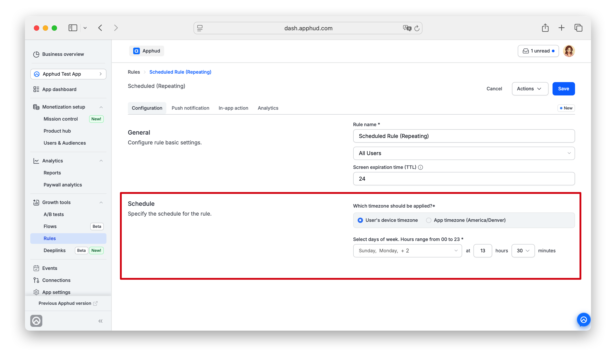Go back with the browser back arrow
This screenshot has height=364, width=616.
point(100,28)
